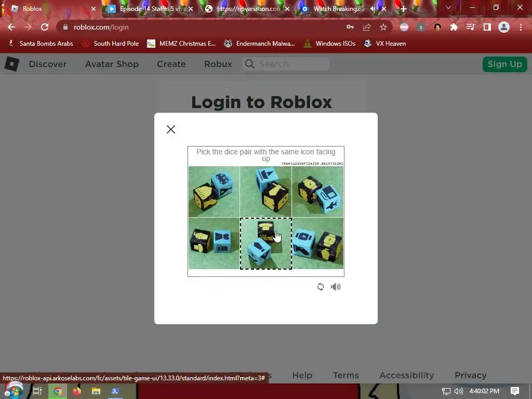Close the captcha dialog with the X
This screenshot has width=532, height=399.
170,129
